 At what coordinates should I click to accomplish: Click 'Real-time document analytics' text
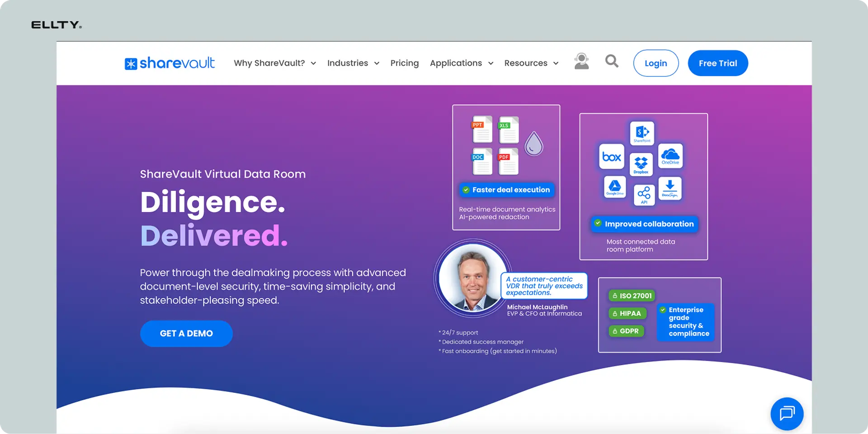point(507,209)
